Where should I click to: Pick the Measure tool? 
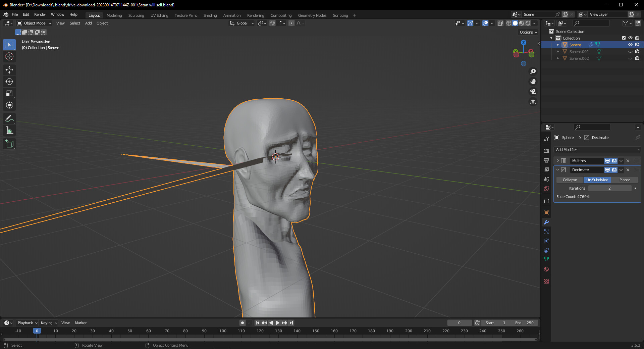click(9, 131)
